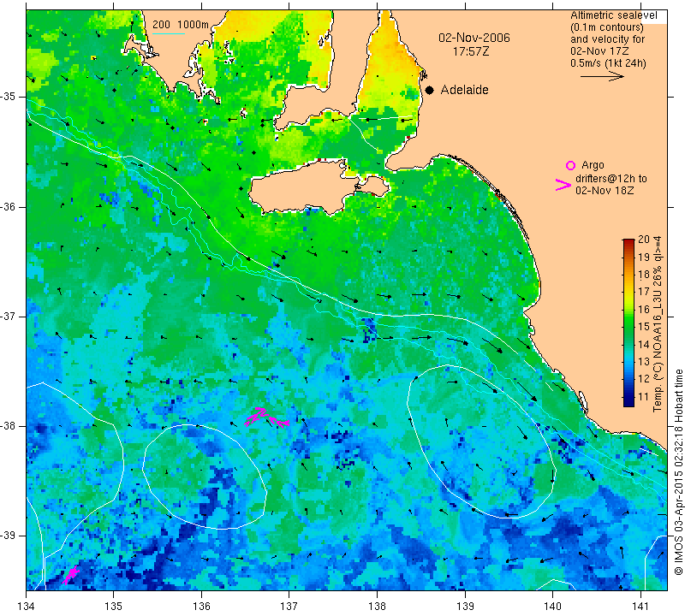Click '0.5m/s (1kt 24h)' caption line
Image resolution: width=685 pixels, height=616 pixels.
608,62
